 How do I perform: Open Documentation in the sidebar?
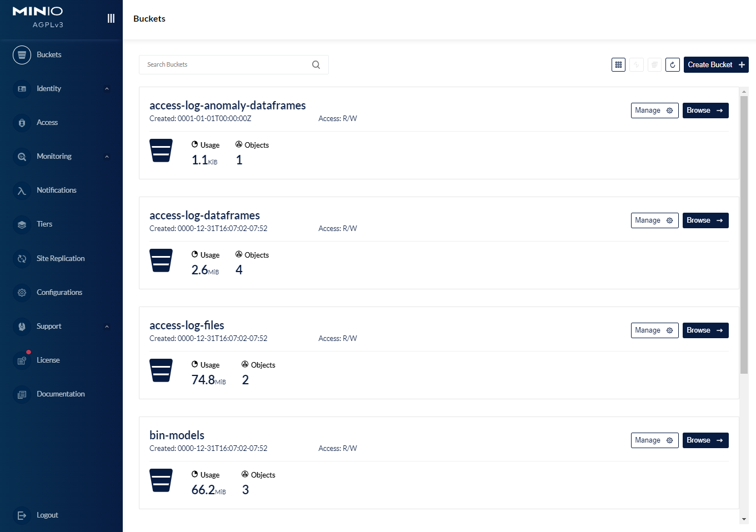(x=60, y=394)
